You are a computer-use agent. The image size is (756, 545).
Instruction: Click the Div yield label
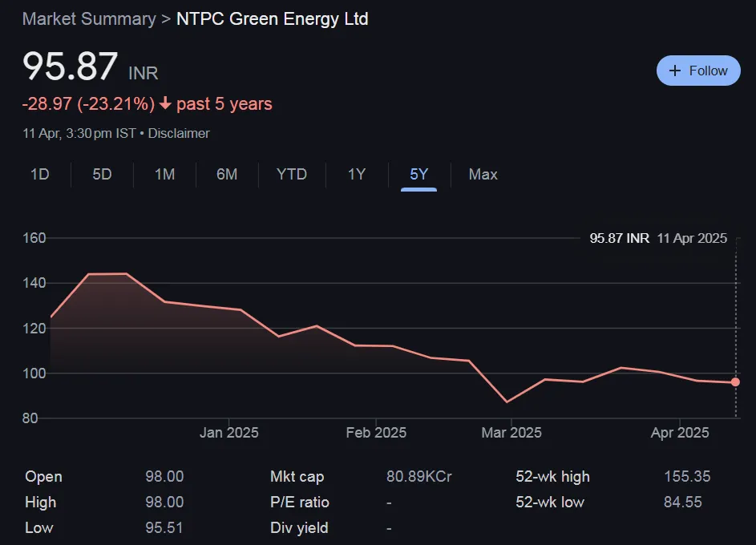[x=299, y=528]
